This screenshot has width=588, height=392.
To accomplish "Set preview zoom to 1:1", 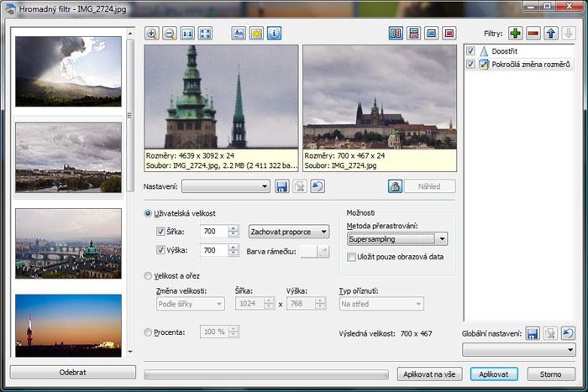I will click(x=187, y=34).
